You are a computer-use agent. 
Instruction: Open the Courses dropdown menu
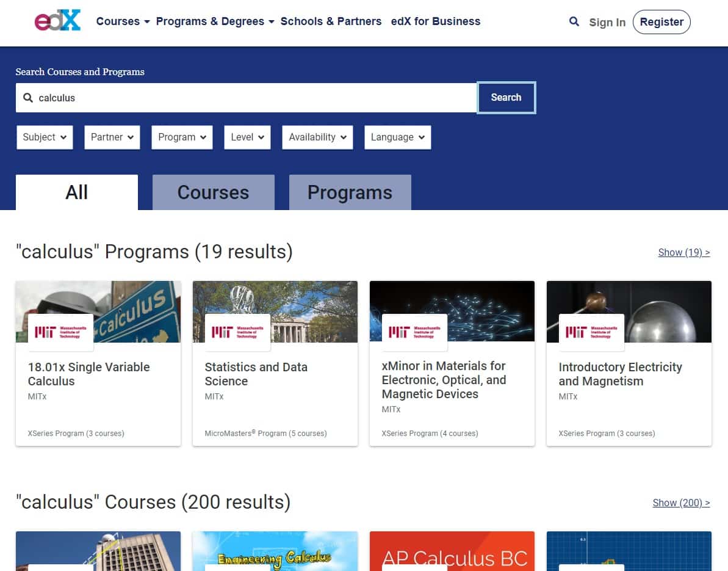[x=123, y=21]
